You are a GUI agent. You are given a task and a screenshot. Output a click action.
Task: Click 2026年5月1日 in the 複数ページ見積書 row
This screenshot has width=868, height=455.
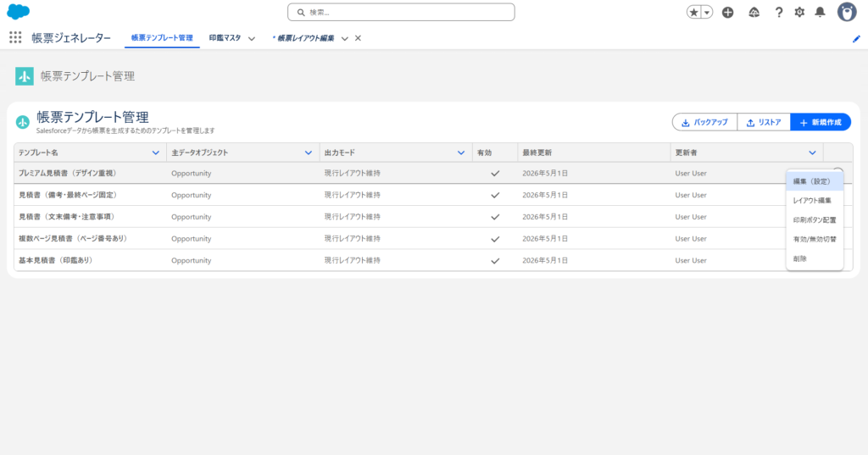pos(545,239)
